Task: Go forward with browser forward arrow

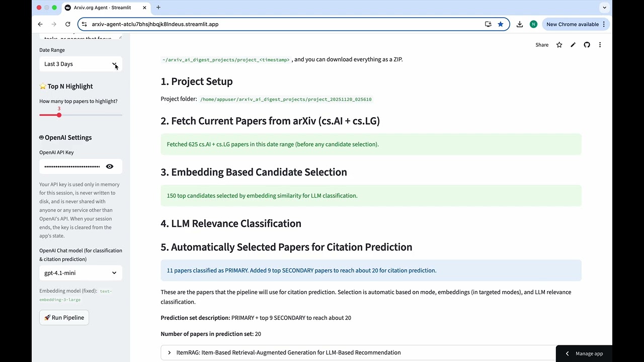Action: (x=54, y=24)
